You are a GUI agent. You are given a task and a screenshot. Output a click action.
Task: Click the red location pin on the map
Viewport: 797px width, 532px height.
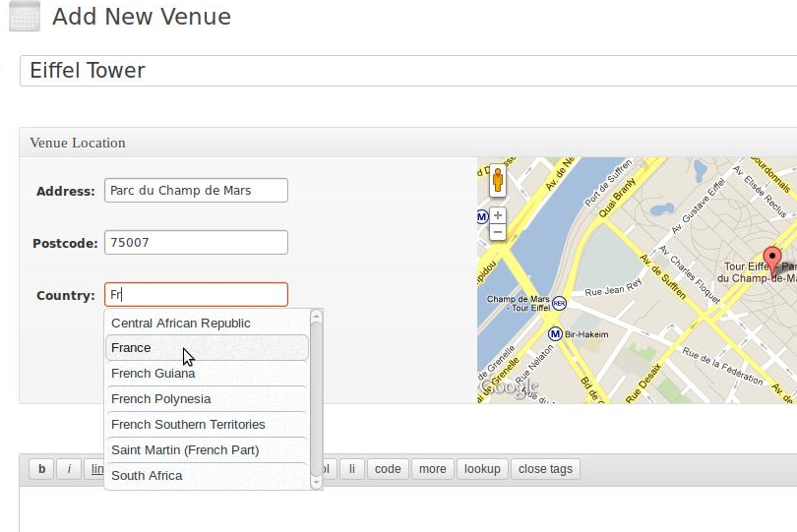[772, 263]
